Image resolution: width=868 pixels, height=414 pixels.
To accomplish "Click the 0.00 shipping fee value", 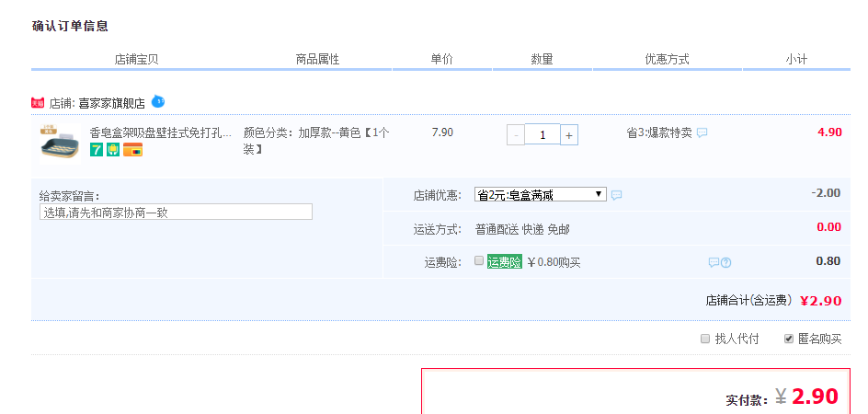I will coord(828,226).
